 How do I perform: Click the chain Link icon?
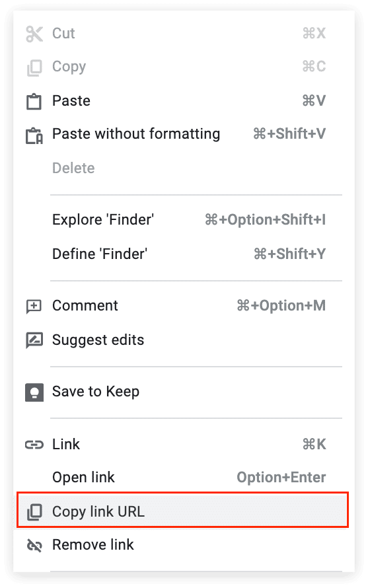[x=34, y=445]
